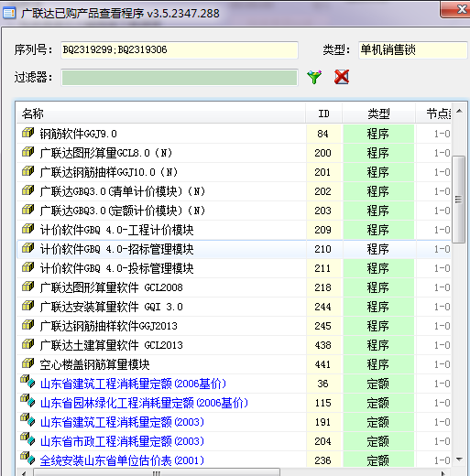Click ID cell 36
Image resolution: width=470 pixels, height=476 pixels.
[x=324, y=384]
